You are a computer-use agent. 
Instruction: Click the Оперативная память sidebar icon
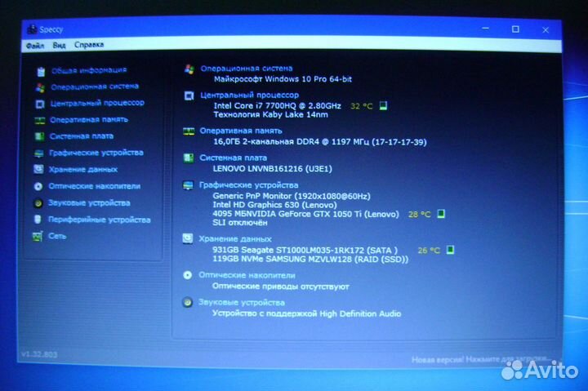pyautogui.click(x=39, y=120)
